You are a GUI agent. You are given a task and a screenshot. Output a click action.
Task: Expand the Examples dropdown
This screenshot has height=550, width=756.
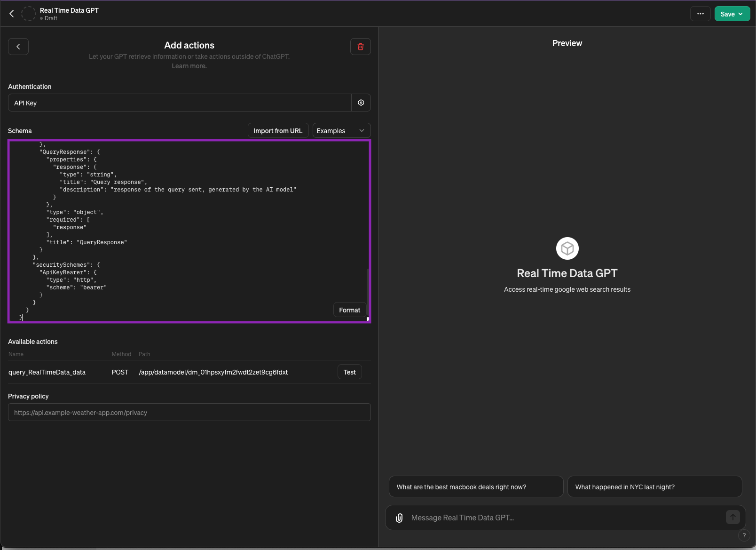(341, 131)
